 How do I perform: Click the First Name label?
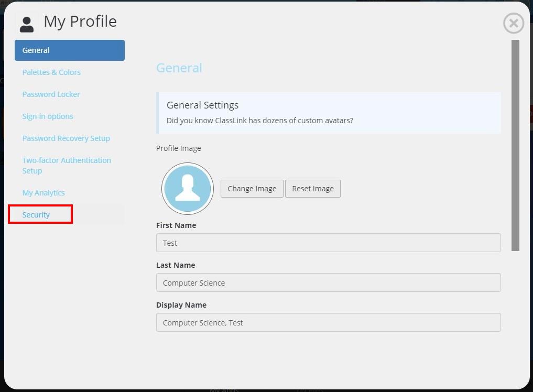point(176,225)
